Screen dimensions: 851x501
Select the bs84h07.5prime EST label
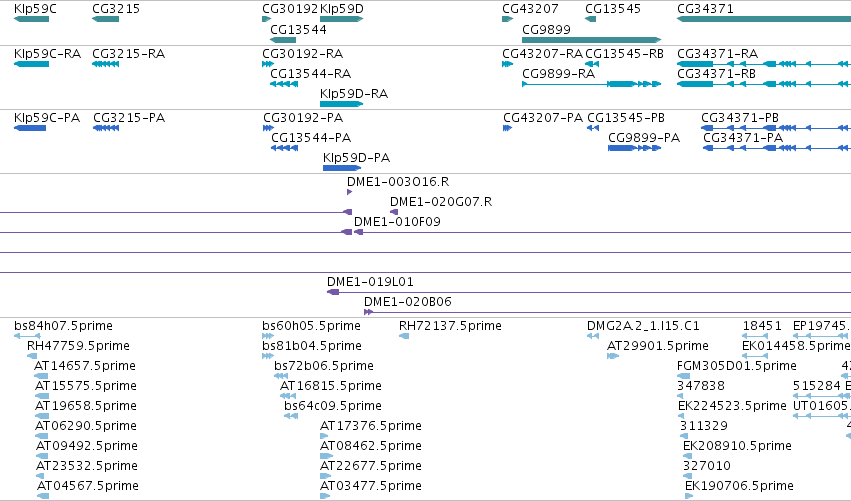click(63, 326)
